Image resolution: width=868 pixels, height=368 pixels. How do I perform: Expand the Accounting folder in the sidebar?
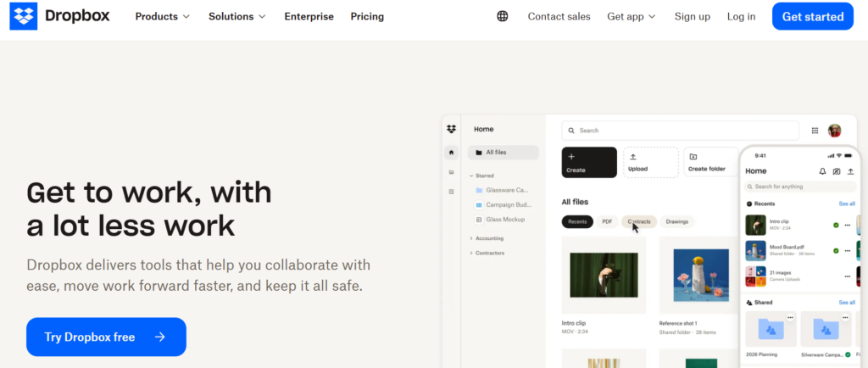488,238
